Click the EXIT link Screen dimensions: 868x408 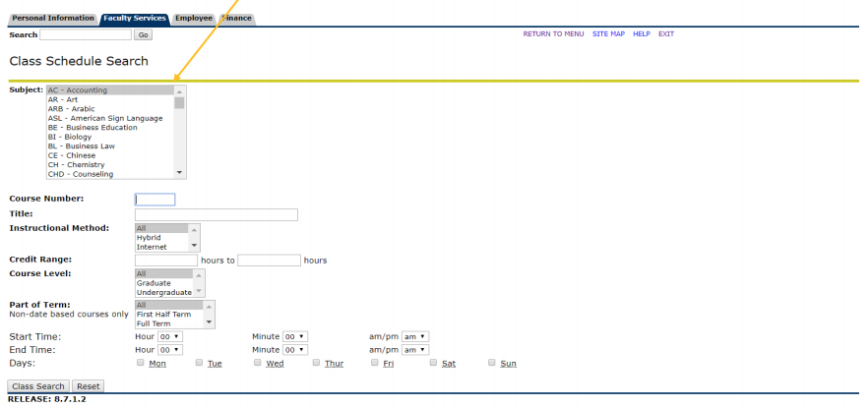[666, 34]
